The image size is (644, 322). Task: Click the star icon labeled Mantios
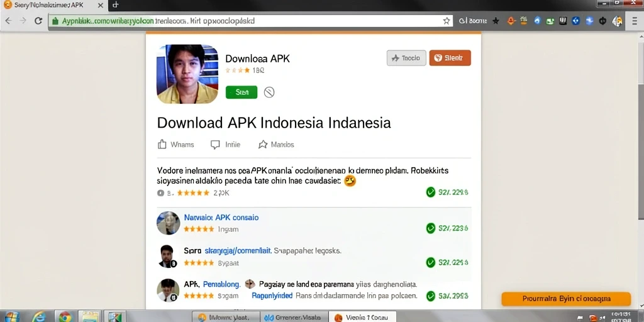pos(262,145)
